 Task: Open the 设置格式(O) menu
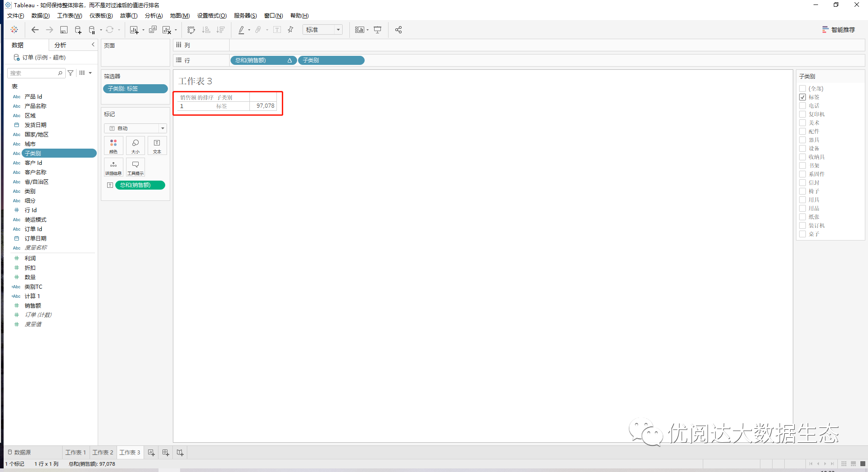click(212, 16)
